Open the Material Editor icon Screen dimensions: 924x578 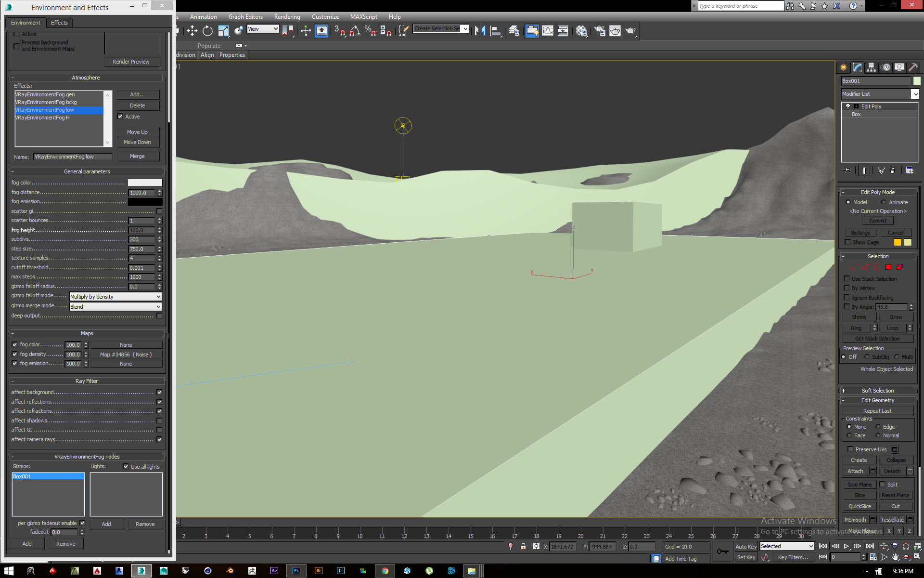581,31
